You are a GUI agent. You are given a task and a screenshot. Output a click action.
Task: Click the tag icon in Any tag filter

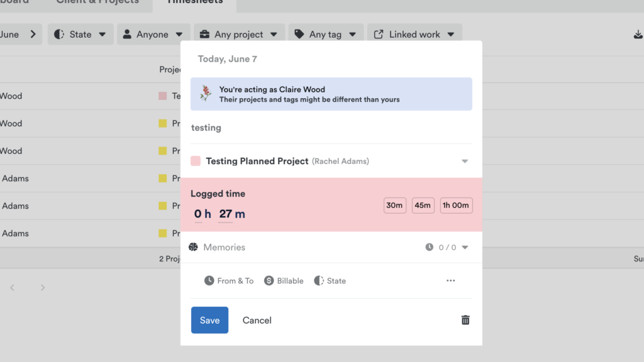299,35
